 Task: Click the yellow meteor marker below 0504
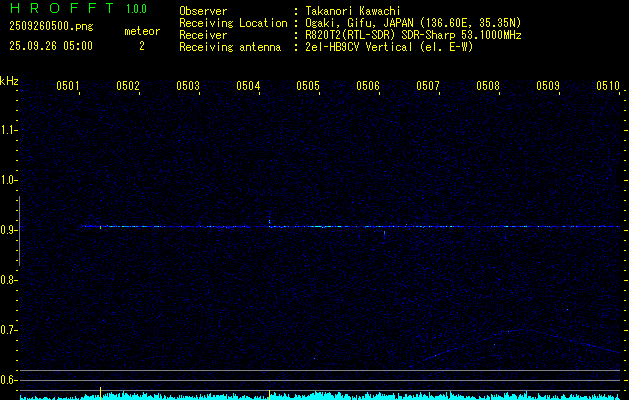[x=270, y=395]
